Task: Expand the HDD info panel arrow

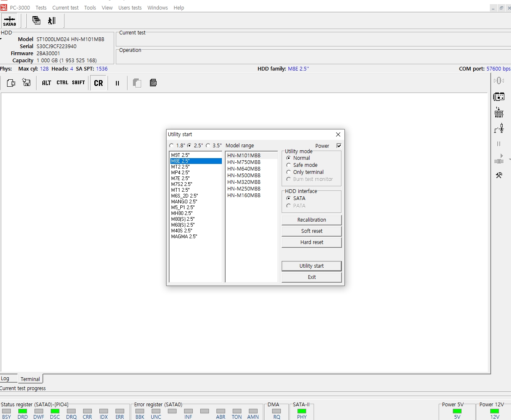Action: tap(1, 39)
